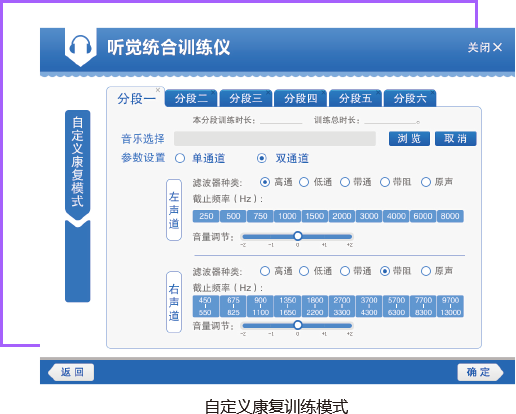This screenshot has width=516, height=414.
Task: Click the 浏览 browse button
Action: [409, 138]
